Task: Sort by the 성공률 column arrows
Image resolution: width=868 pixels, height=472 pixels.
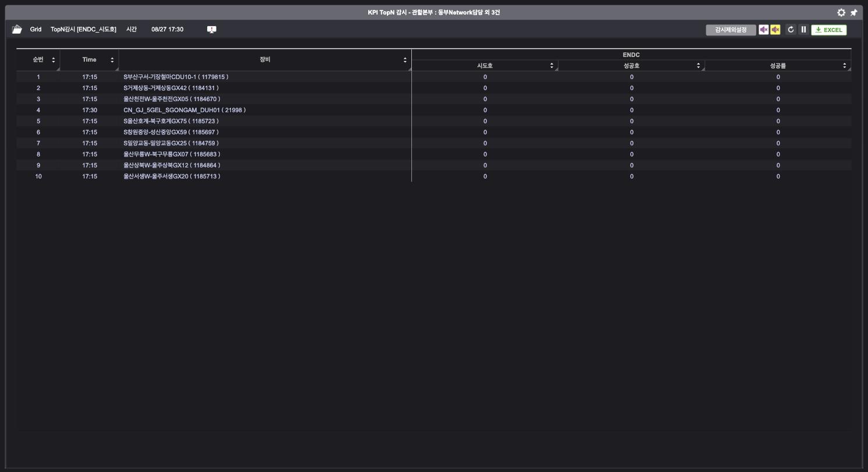Action: click(x=845, y=66)
